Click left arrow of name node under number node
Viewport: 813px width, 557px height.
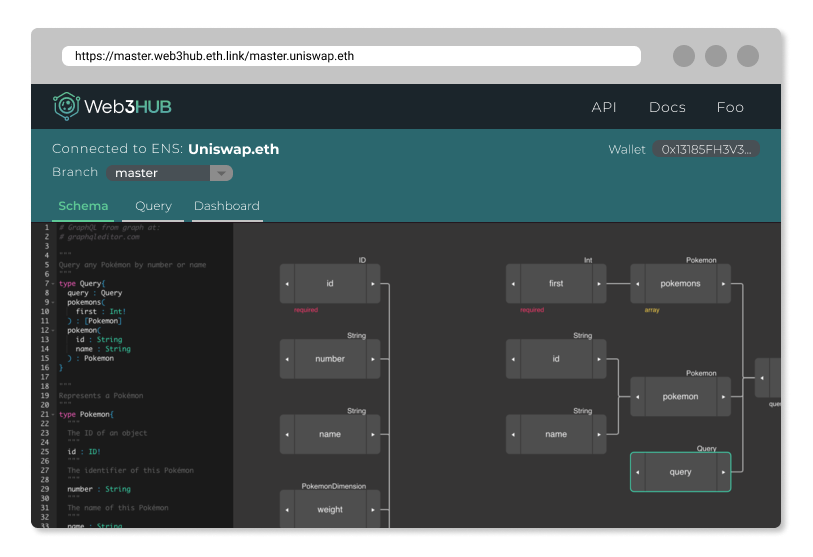(287, 434)
